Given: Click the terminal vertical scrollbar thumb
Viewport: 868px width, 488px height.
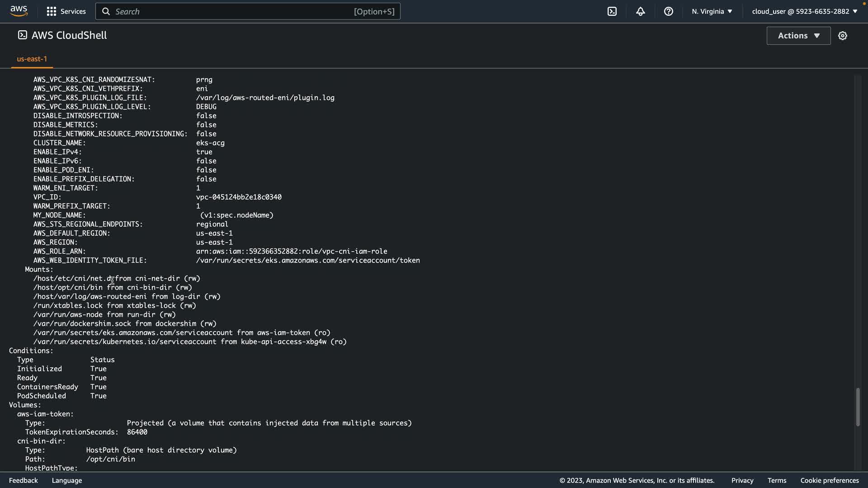Looking at the screenshot, I should tap(858, 407).
